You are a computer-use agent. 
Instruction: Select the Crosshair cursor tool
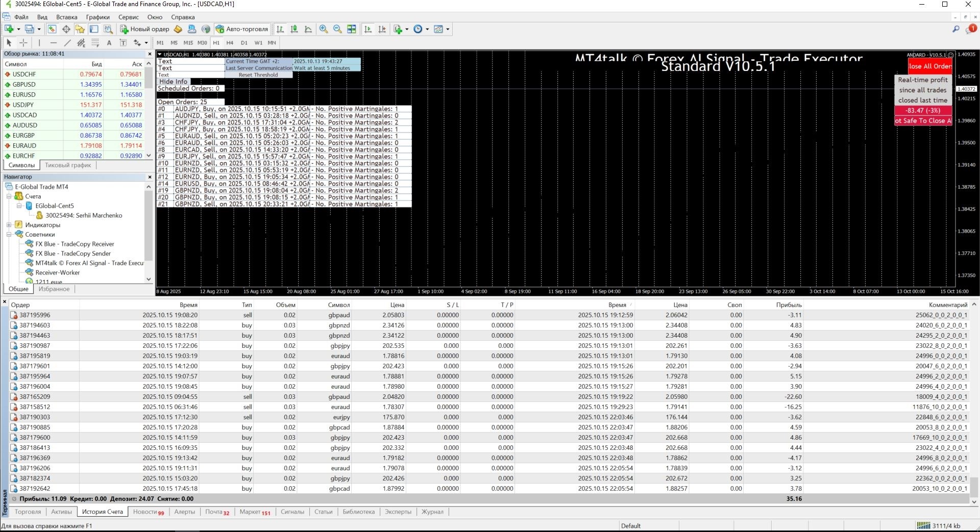click(23, 43)
